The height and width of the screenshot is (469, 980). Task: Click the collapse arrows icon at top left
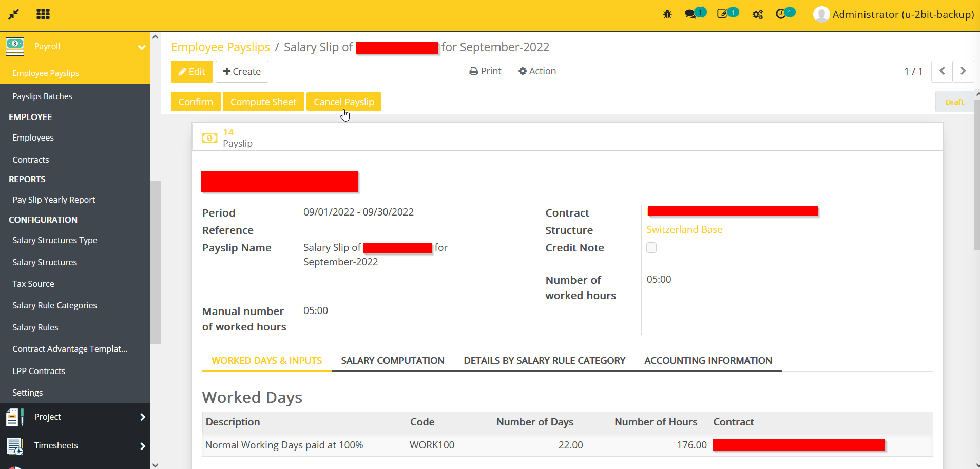(14, 14)
